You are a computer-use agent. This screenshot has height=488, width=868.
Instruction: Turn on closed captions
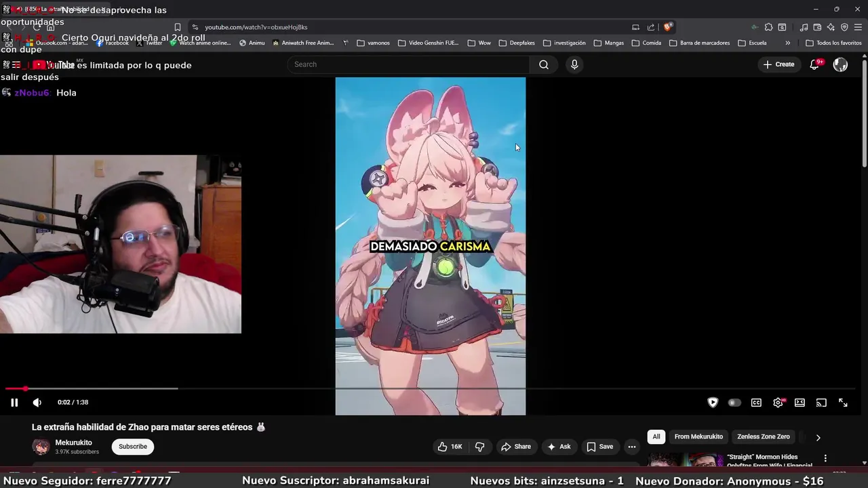click(756, 403)
